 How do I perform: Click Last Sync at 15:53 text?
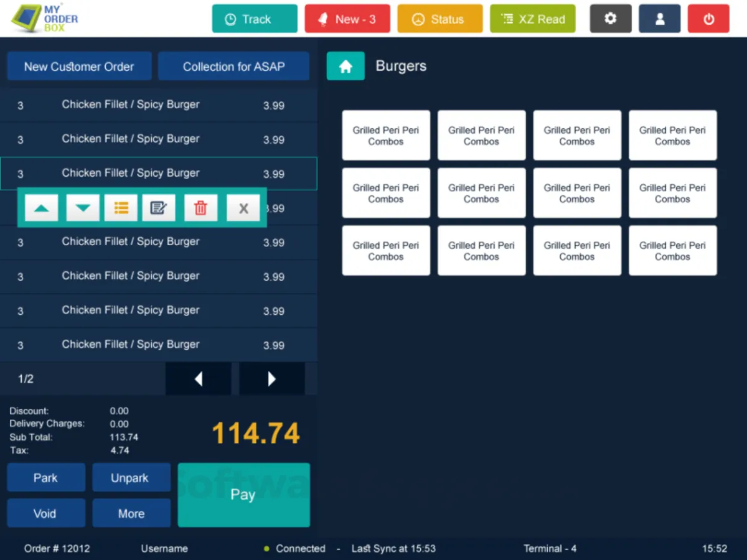[393, 548]
